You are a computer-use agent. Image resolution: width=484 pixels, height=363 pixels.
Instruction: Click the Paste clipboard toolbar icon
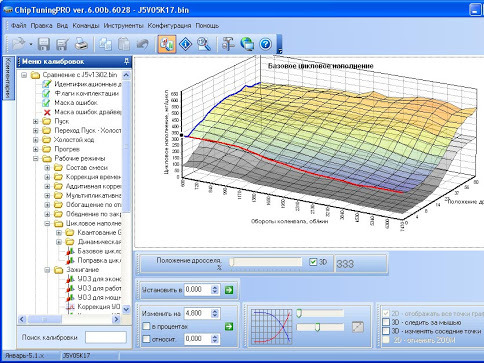pos(124,44)
